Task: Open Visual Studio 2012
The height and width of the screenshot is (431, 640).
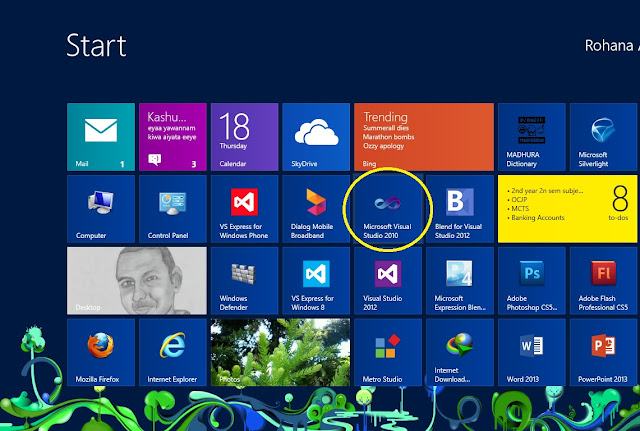Action: pyautogui.click(x=388, y=281)
